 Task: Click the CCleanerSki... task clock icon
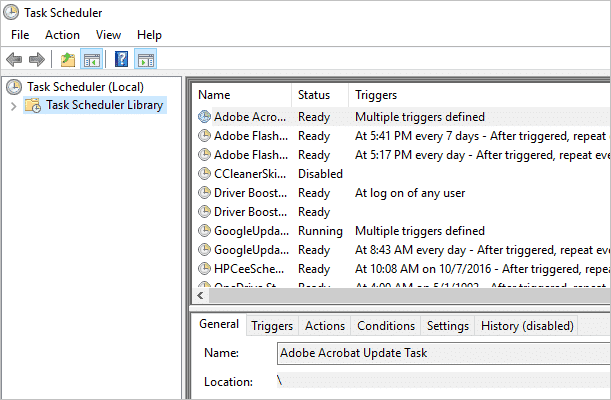(204, 173)
